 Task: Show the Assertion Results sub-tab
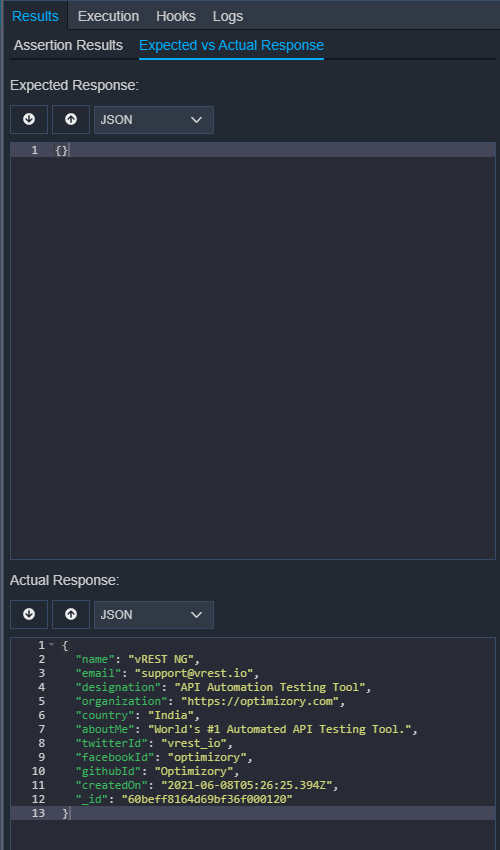pyautogui.click(x=68, y=46)
